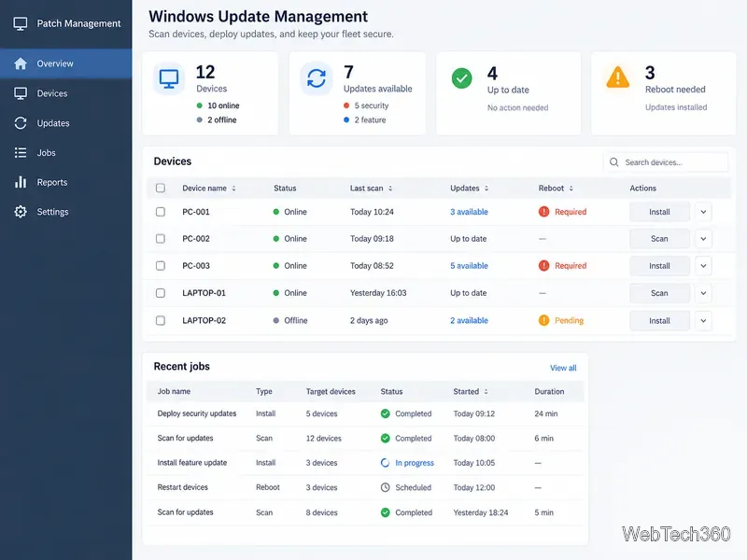Click Install button for LAPTOP-02

659,320
